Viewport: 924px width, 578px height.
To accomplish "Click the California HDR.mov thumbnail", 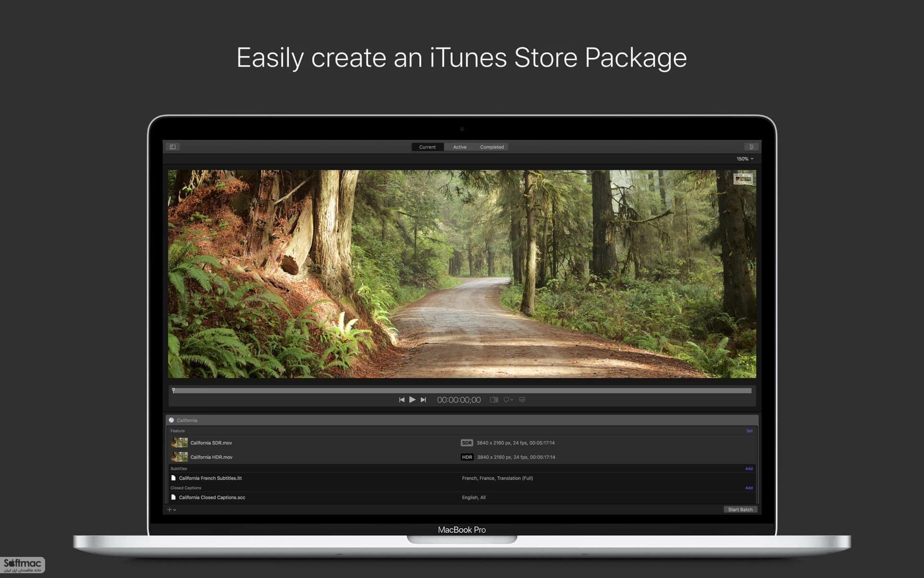I will point(179,457).
